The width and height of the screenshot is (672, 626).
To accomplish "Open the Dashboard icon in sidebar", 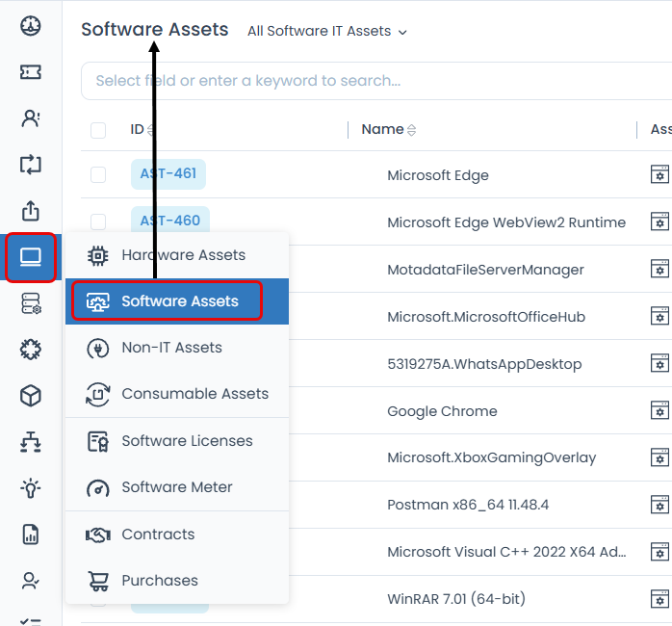I will click(31, 26).
